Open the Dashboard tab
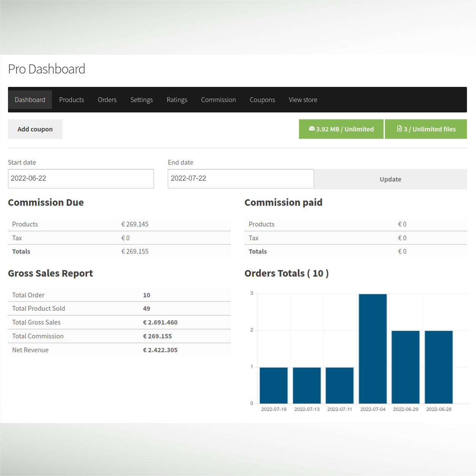476x476 pixels. click(30, 100)
